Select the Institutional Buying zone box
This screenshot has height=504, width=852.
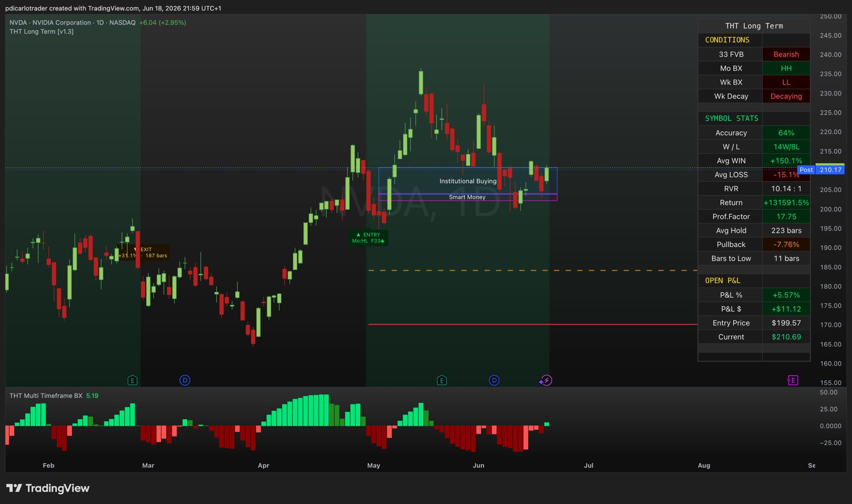(x=468, y=181)
